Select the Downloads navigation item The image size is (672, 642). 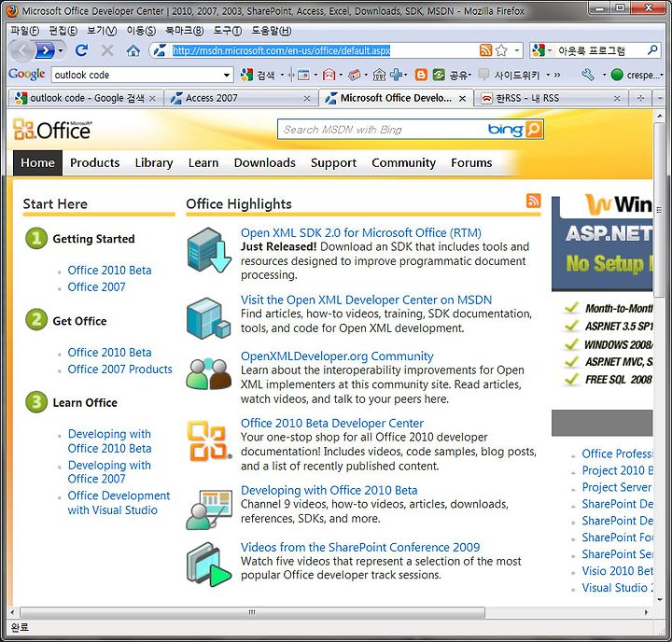(x=264, y=163)
